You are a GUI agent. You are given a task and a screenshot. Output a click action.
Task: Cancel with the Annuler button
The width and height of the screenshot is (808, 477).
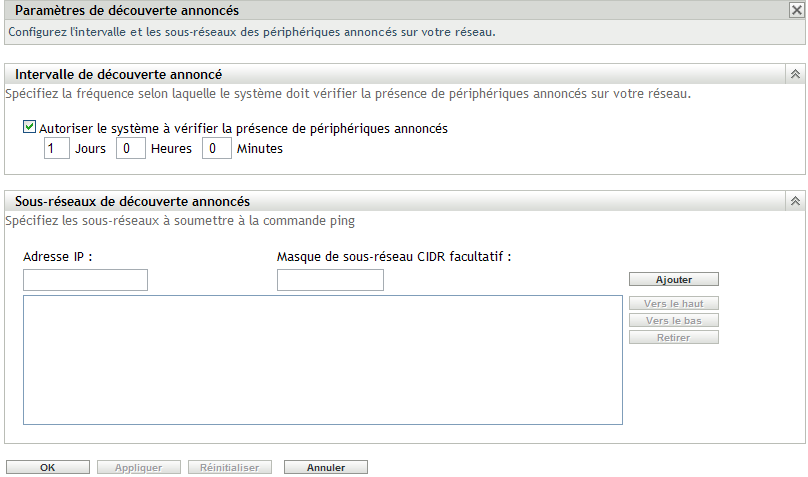[326, 467]
